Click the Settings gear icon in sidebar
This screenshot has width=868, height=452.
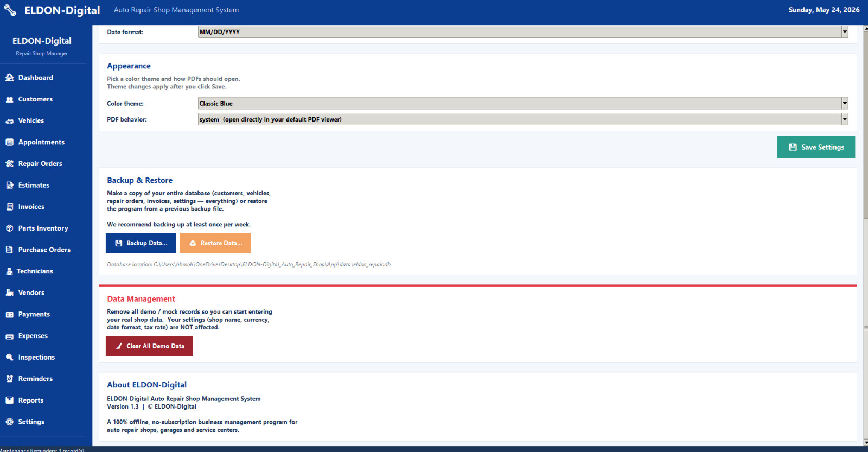pyautogui.click(x=9, y=422)
